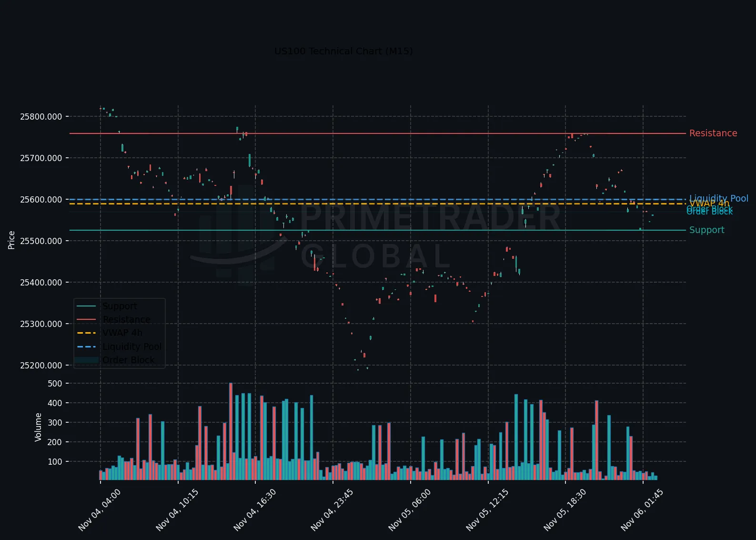Select the 25200.000 price axis label
Image resolution: width=756 pixels, height=540 pixels.
tap(41, 366)
